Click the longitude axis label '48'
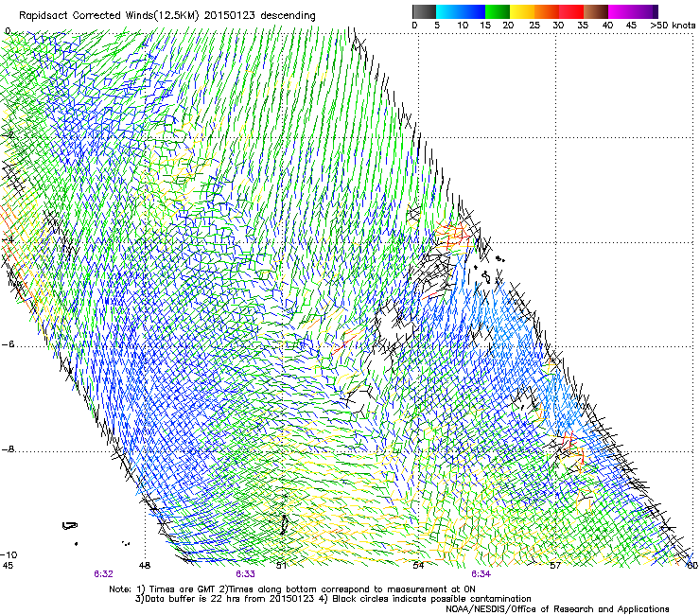700x615 pixels. [x=145, y=566]
